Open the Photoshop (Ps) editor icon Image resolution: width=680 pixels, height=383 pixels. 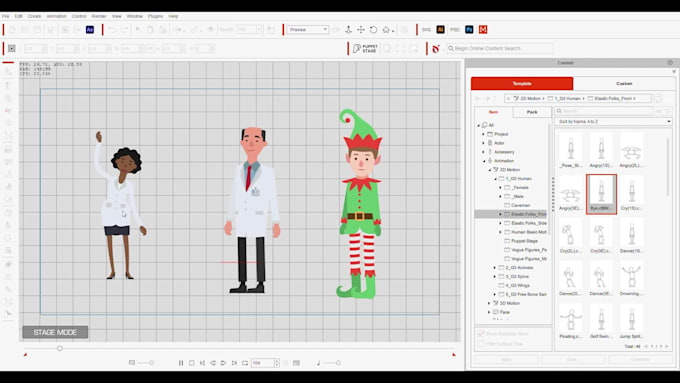[469, 29]
